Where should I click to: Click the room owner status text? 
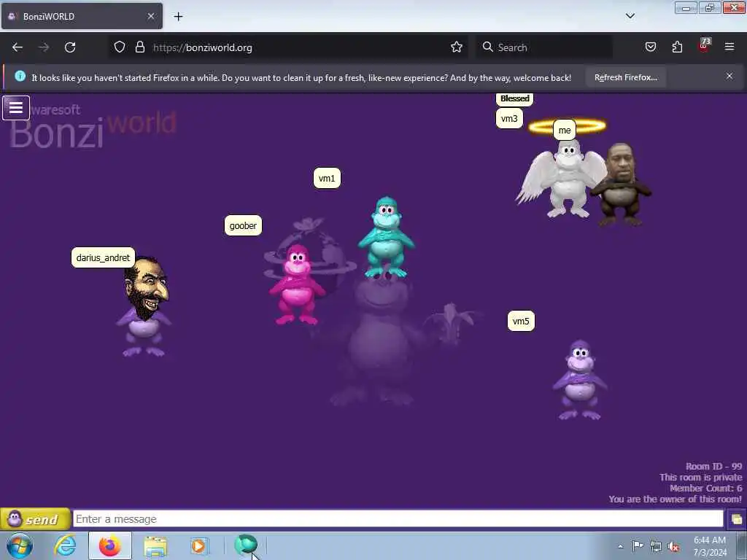tap(675, 499)
